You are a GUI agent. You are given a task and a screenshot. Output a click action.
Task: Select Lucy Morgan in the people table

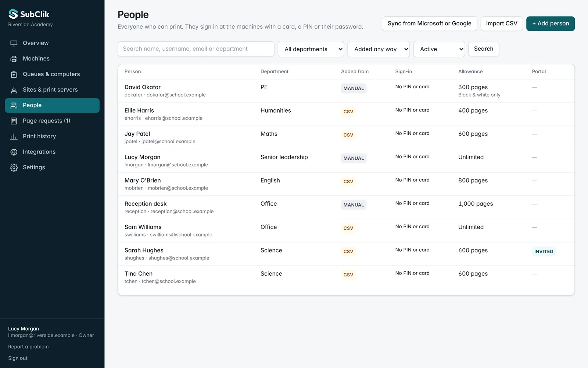[x=346, y=161]
